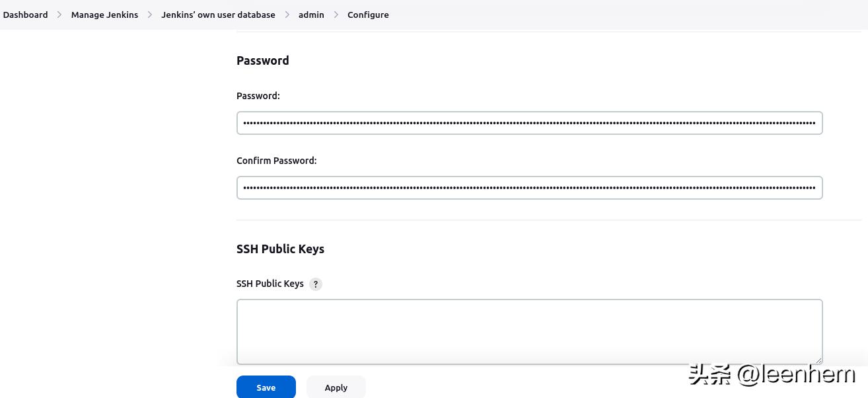
Task: Click the chevron after Jenkins' own user database
Action: coord(287,14)
